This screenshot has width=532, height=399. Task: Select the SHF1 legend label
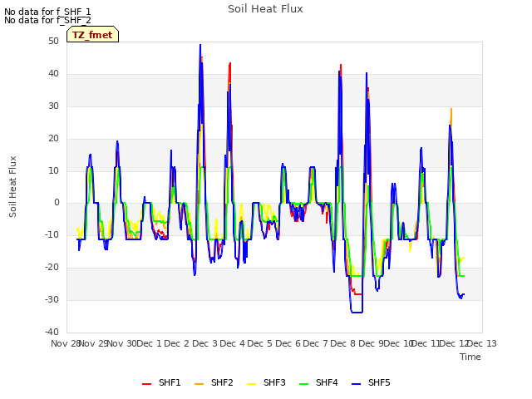click(x=170, y=382)
